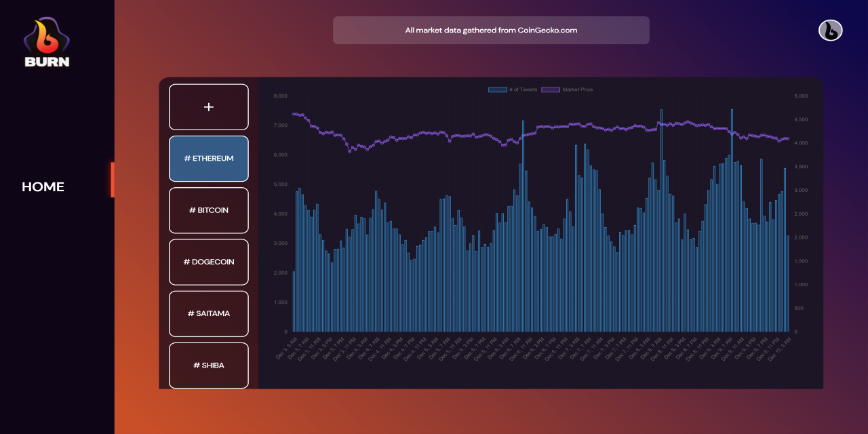Viewport: 868px width, 434px height.
Task: Select the # SAITAMA hashtag
Action: [208, 313]
